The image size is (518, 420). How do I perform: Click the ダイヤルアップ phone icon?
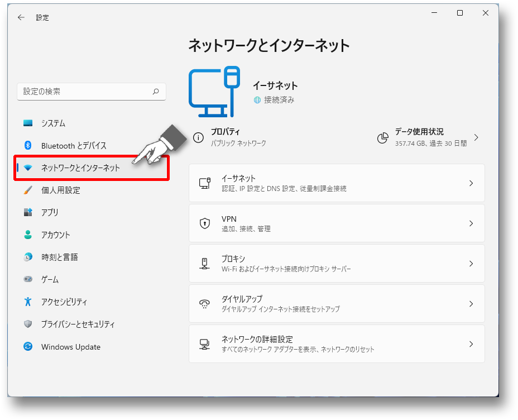coord(205,304)
